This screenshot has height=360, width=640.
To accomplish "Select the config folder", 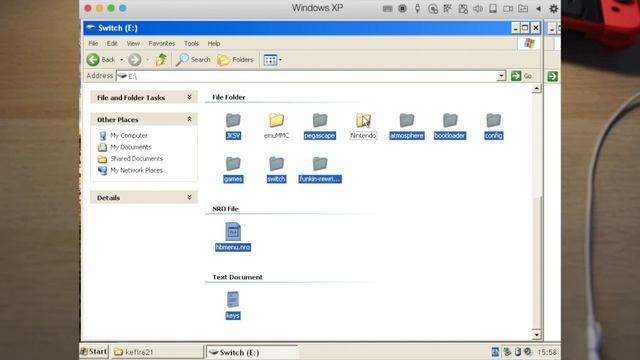I will coord(493,126).
